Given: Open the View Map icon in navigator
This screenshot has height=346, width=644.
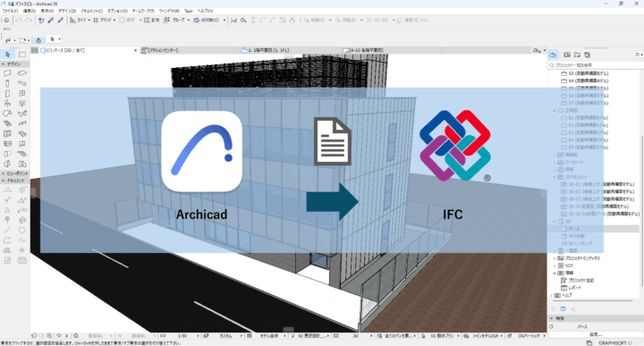Looking at the screenshot, I should tap(567, 55).
